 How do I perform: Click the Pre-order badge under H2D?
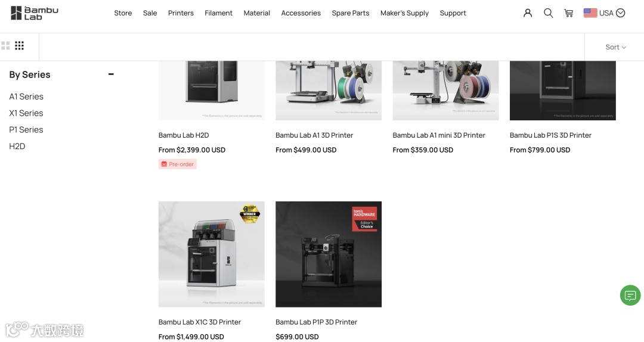tap(178, 164)
